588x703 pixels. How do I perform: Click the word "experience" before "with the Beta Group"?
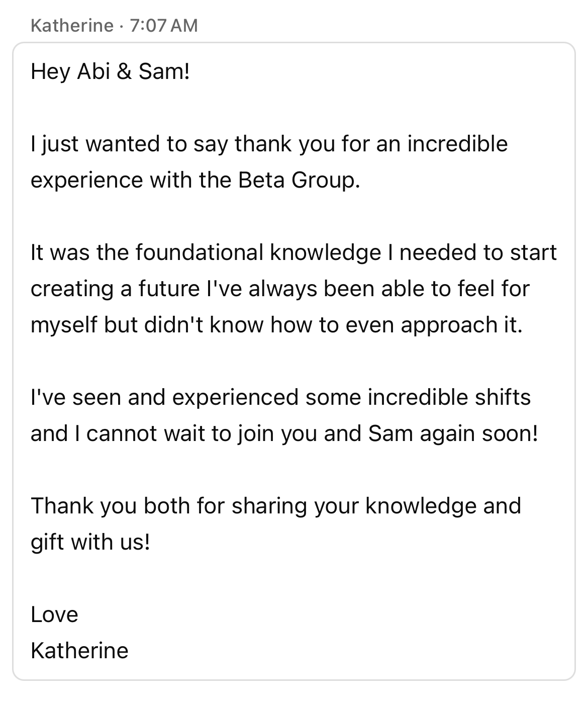(x=86, y=181)
